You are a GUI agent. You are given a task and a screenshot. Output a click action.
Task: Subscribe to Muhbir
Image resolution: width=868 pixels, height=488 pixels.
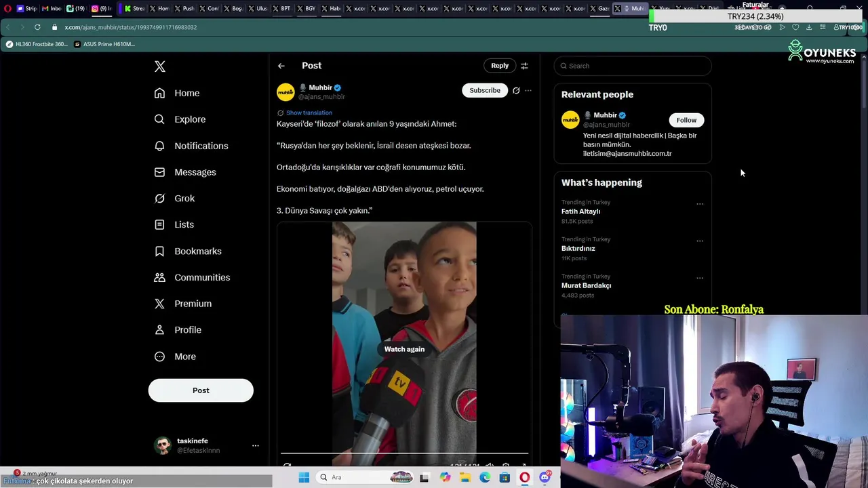coord(485,90)
